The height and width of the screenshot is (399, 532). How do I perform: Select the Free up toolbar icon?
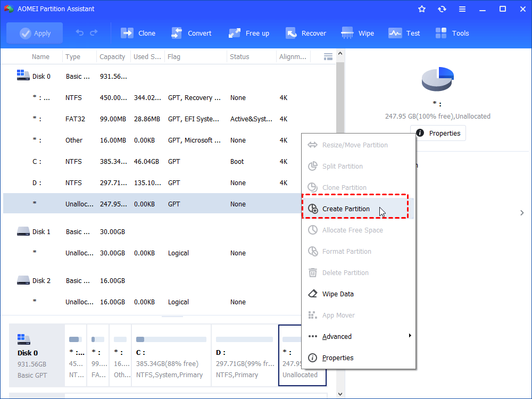(x=248, y=32)
